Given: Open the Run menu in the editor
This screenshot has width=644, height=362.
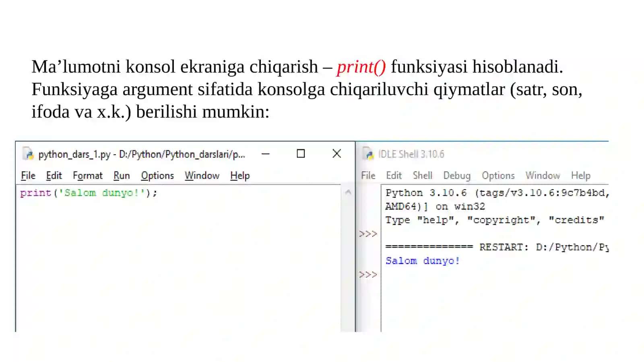Looking at the screenshot, I should 122,176.
